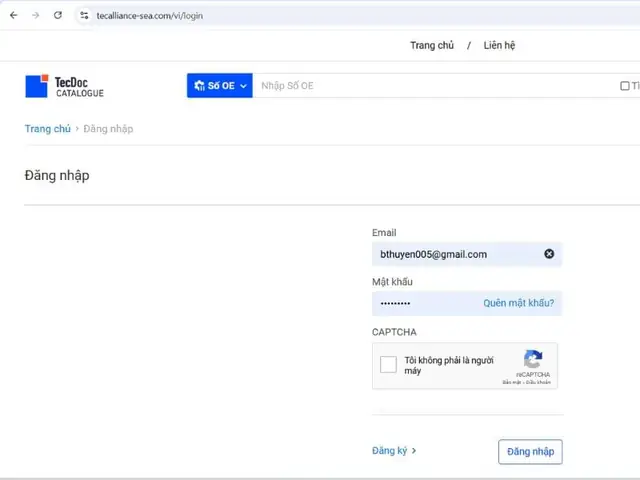Image resolution: width=640 pixels, height=480 pixels.
Task: Click the chevron next to Đăng ký
Action: click(414, 451)
